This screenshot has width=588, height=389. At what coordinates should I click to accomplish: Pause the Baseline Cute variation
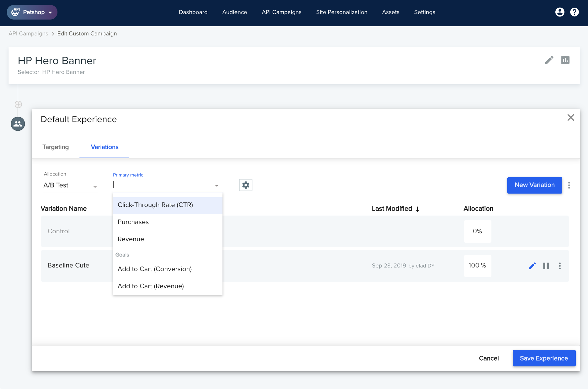(x=546, y=266)
